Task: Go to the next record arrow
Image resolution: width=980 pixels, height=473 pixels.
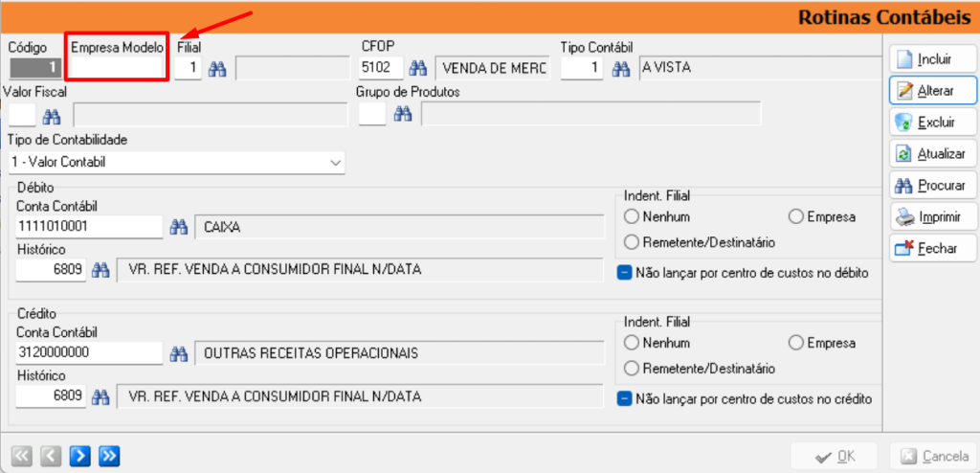Action: click(x=80, y=456)
